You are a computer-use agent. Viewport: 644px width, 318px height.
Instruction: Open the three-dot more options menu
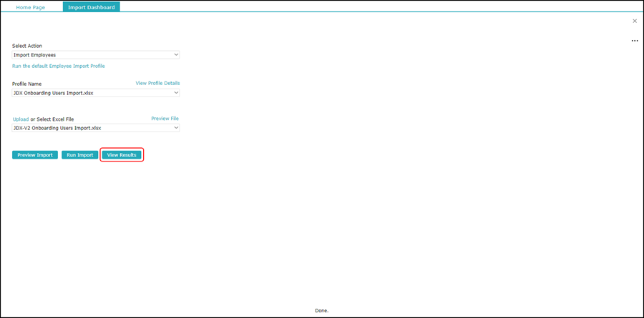(634, 41)
